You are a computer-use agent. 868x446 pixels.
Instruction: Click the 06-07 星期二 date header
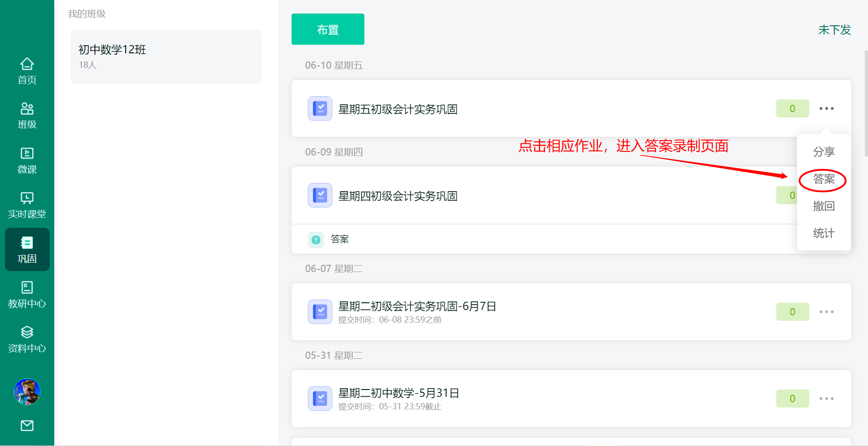pos(334,269)
